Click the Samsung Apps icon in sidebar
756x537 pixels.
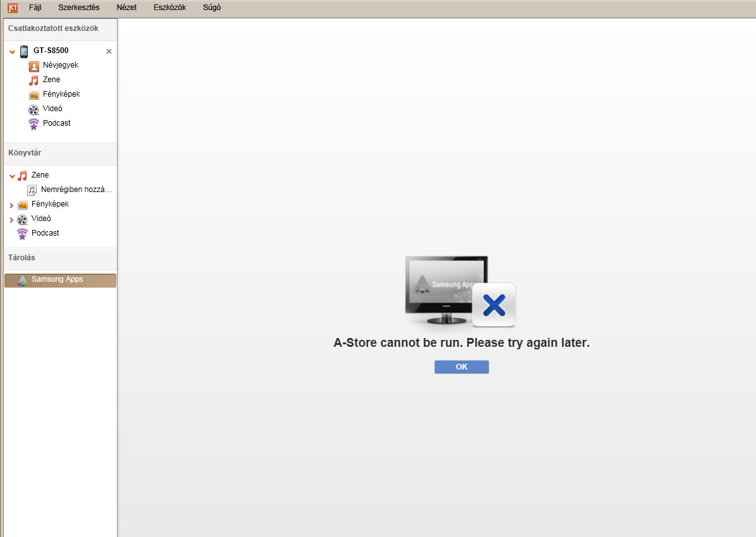pos(23,281)
